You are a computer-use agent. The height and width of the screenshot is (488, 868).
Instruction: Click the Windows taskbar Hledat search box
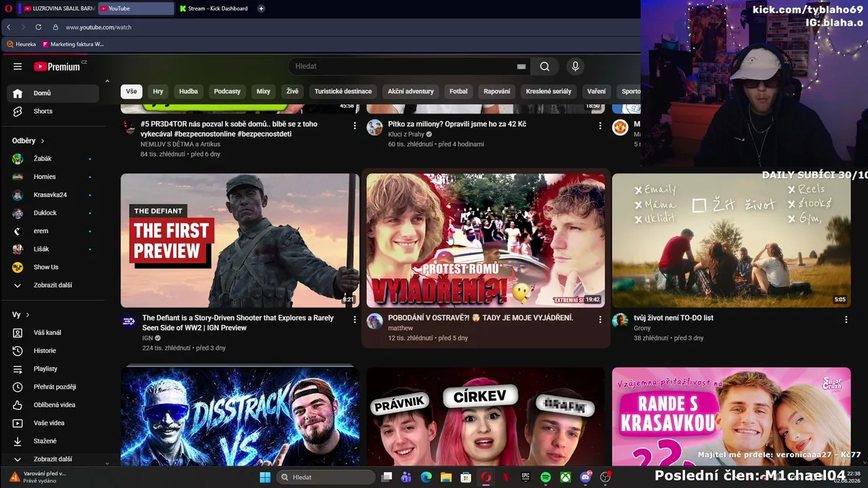coord(326,477)
